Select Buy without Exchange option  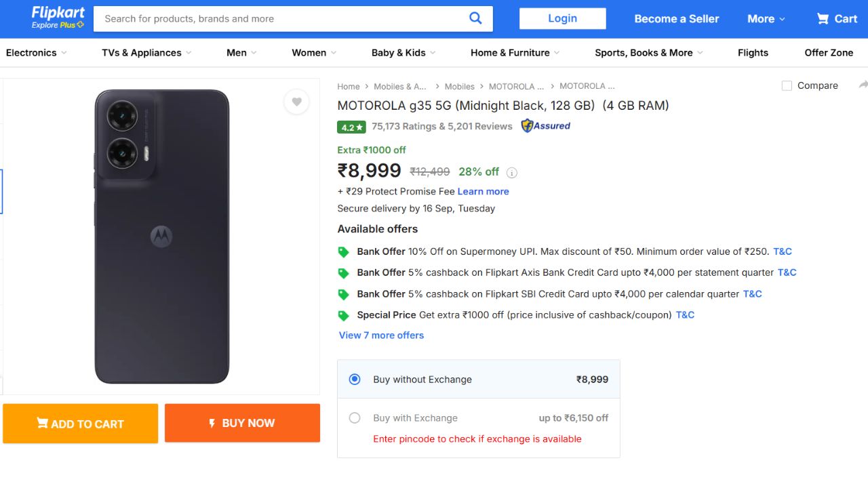[x=355, y=380]
